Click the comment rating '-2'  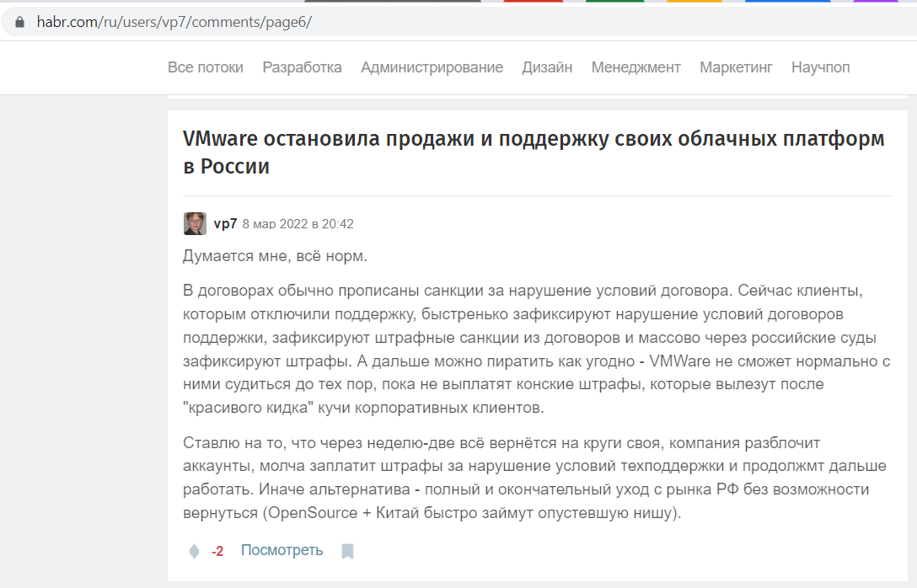pyautogui.click(x=217, y=551)
